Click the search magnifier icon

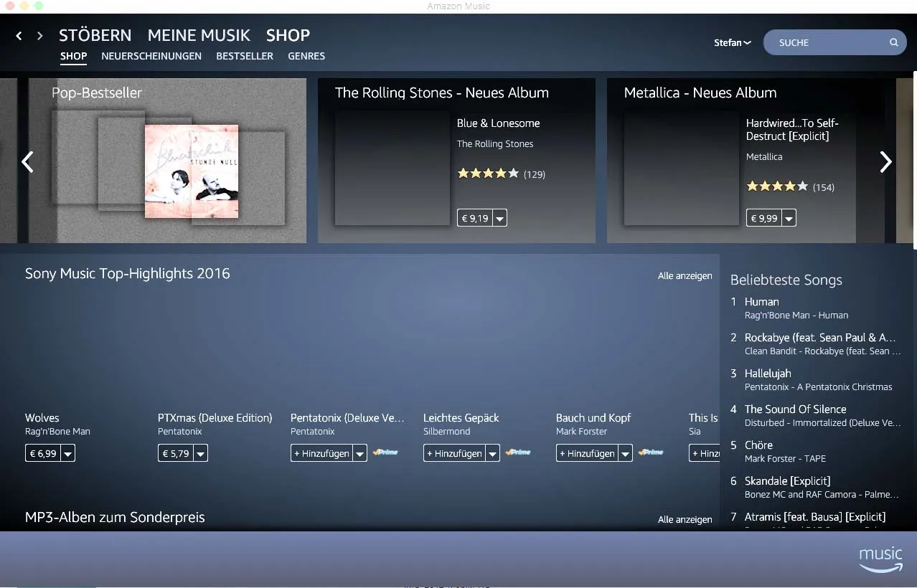(x=893, y=42)
